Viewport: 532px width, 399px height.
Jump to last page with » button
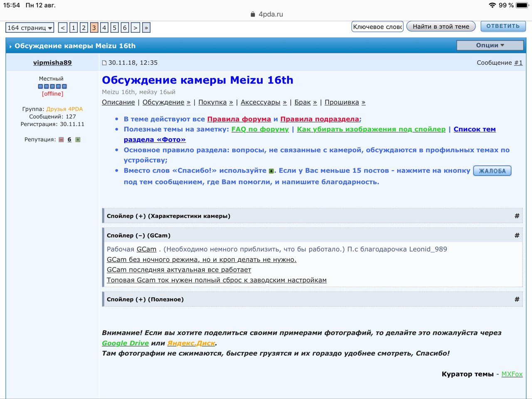(146, 28)
